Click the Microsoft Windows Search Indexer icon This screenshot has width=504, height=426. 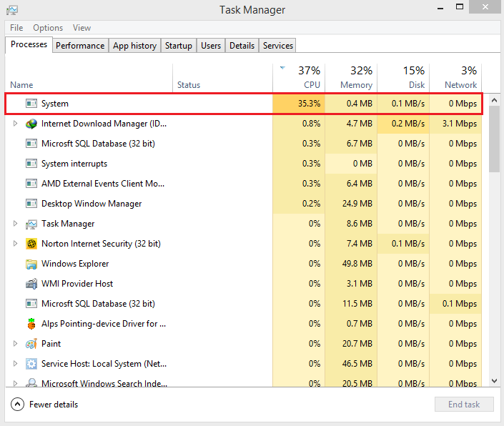pos(31,382)
